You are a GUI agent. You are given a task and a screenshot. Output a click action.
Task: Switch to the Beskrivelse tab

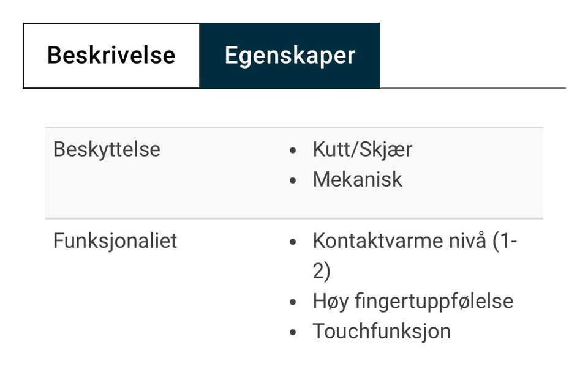pos(111,56)
